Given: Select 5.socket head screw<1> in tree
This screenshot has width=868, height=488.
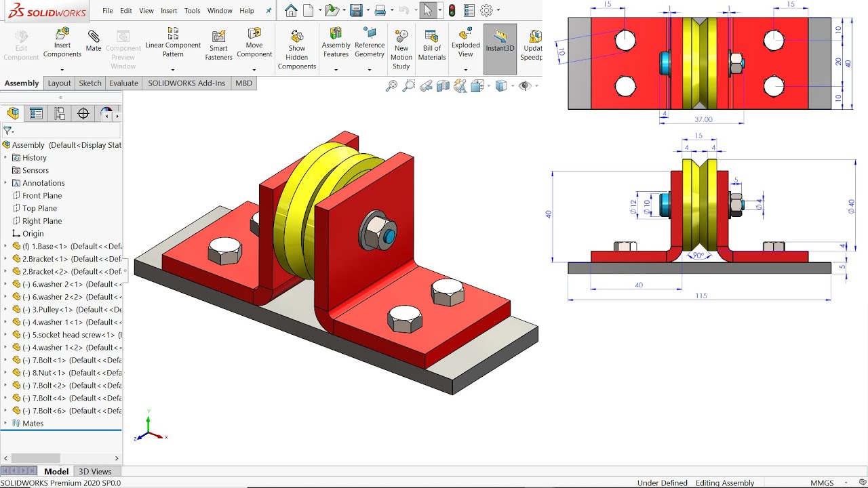Looking at the screenshot, I should click(71, 335).
